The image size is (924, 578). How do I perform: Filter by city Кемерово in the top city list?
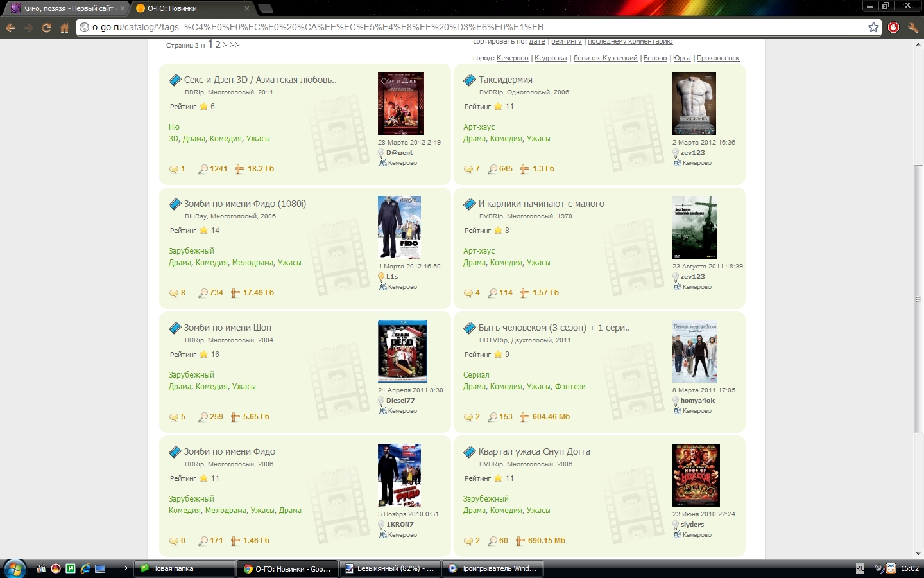[x=513, y=58]
